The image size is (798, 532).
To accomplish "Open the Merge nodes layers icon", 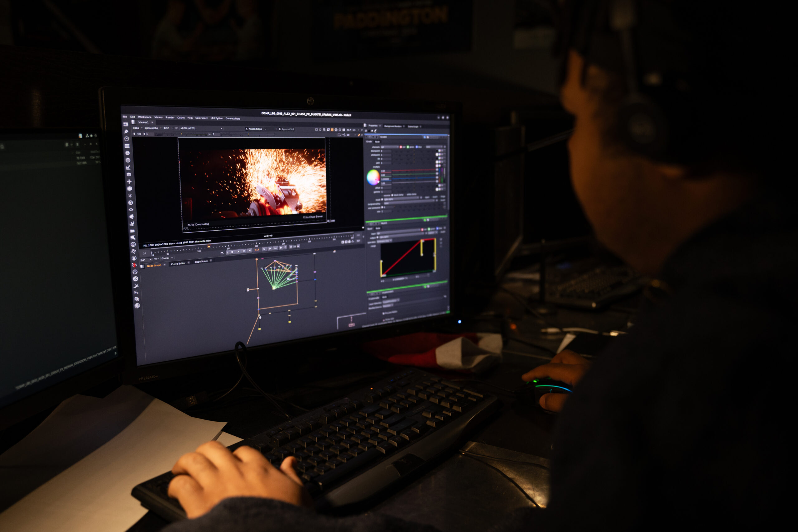I will [129, 175].
